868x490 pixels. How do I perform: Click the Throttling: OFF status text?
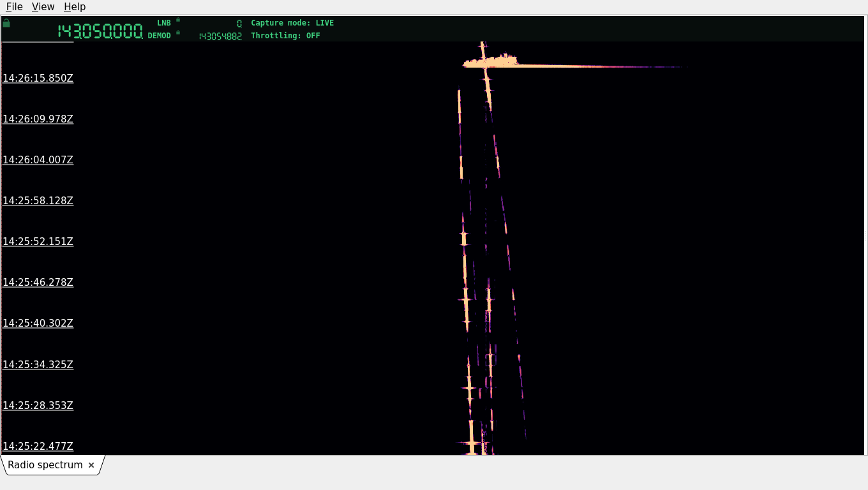(x=285, y=36)
